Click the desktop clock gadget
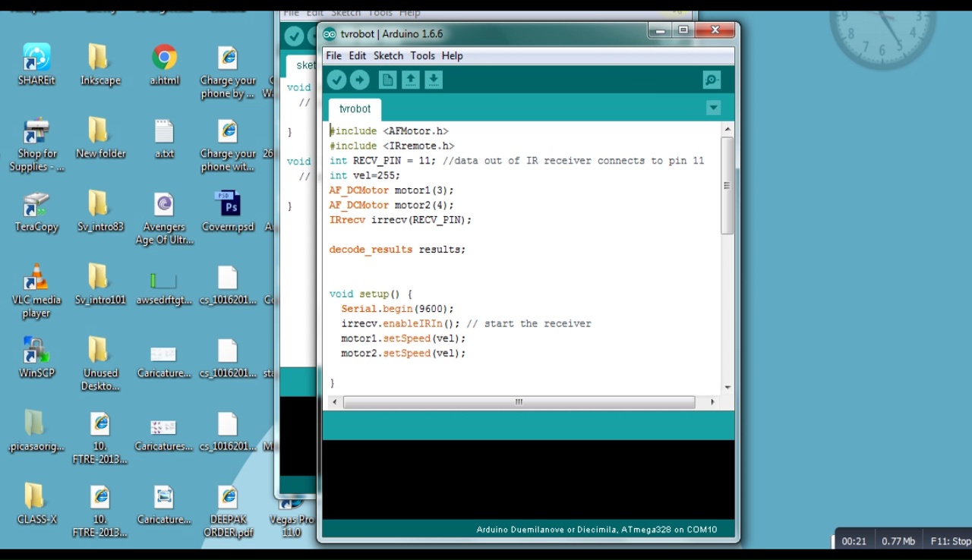 (x=881, y=36)
